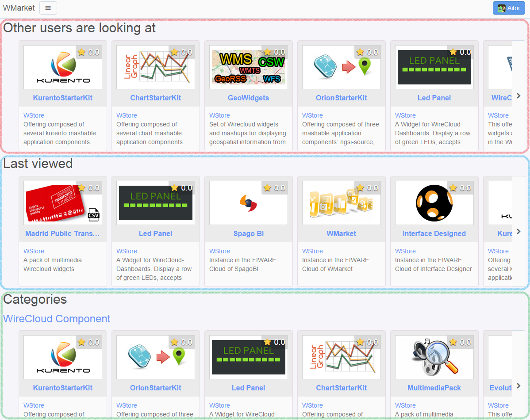Screen dimensions: 530x420
Task: Click the Spago BI logo icon
Action: pyautogui.click(x=249, y=203)
